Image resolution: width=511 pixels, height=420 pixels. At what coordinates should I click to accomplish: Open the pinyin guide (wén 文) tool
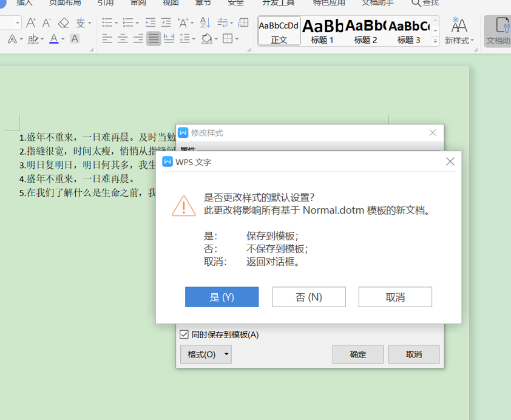point(81,23)
